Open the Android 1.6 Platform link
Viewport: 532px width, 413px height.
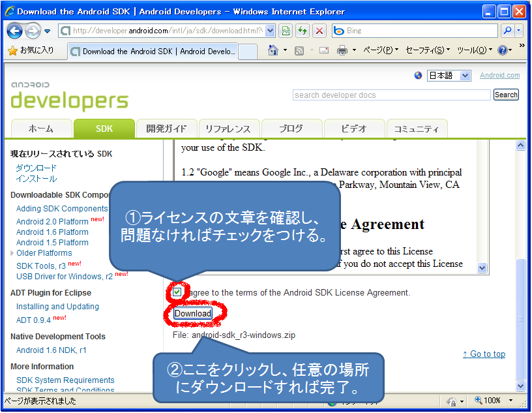52,232
